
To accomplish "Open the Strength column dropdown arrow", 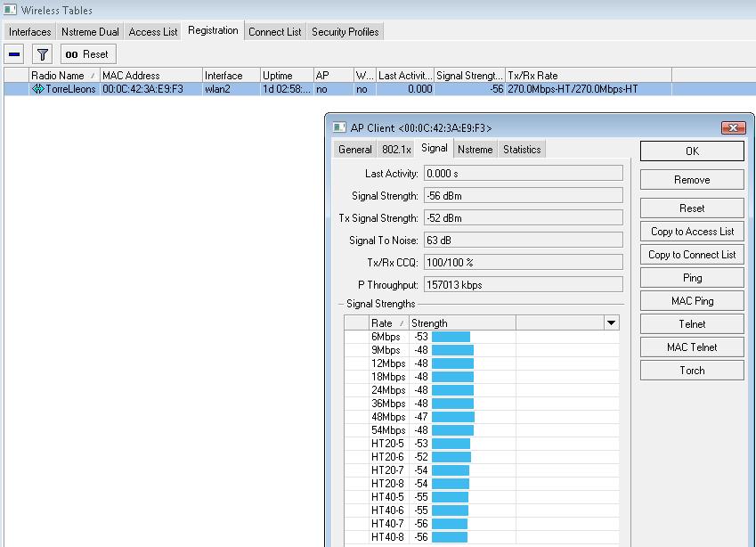I will [x=611, y=322].
